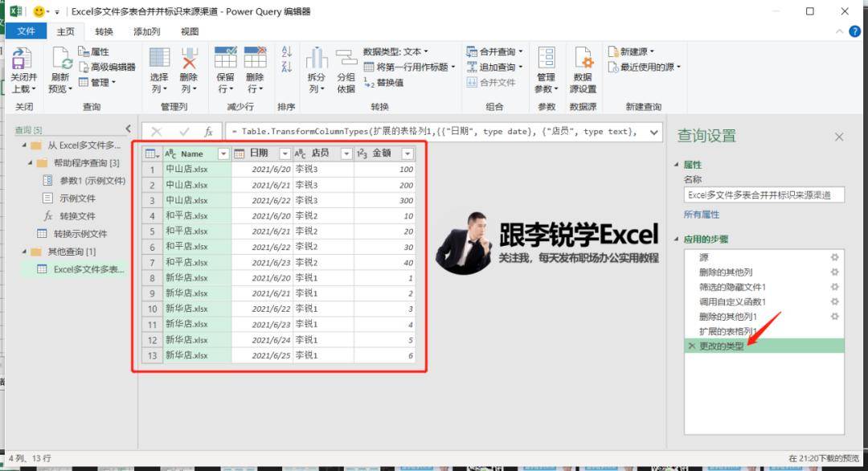
Task: Click the help question mark icon
Action: click(x=854, y=31)
